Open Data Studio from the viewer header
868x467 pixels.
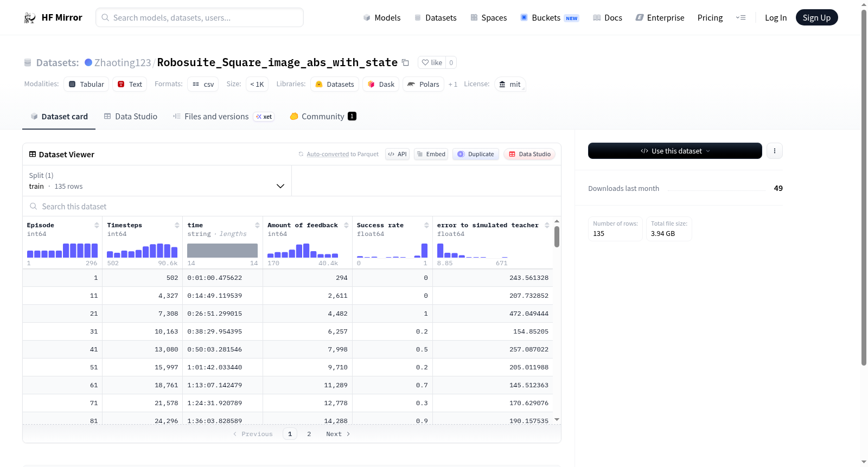click(529, 154)
